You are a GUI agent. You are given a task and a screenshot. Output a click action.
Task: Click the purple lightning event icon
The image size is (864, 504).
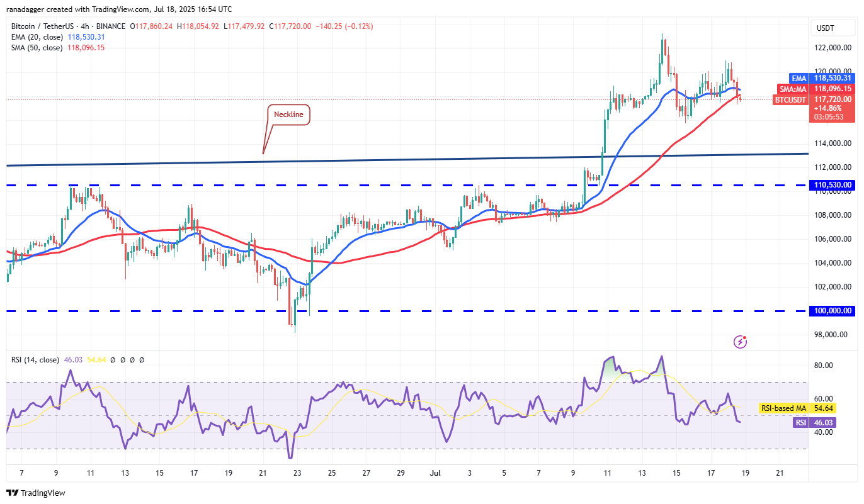741,342
